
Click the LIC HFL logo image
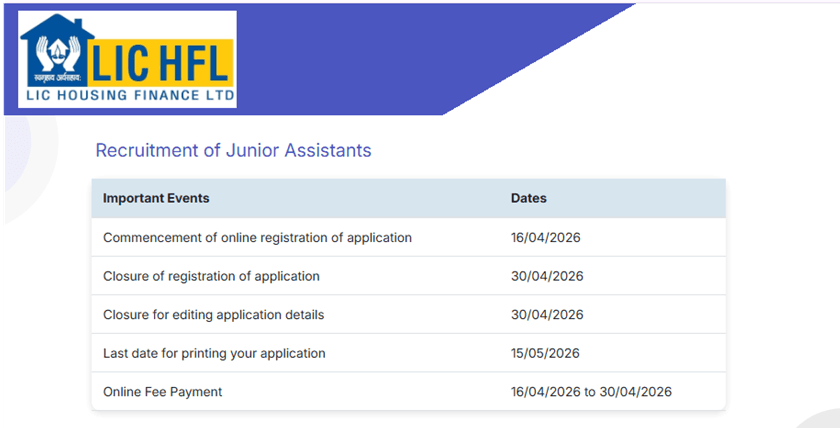(128, 59)
